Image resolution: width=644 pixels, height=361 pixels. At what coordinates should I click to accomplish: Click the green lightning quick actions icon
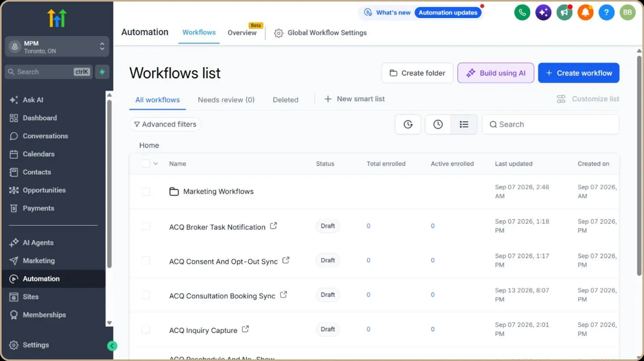(x=102, y=72)
